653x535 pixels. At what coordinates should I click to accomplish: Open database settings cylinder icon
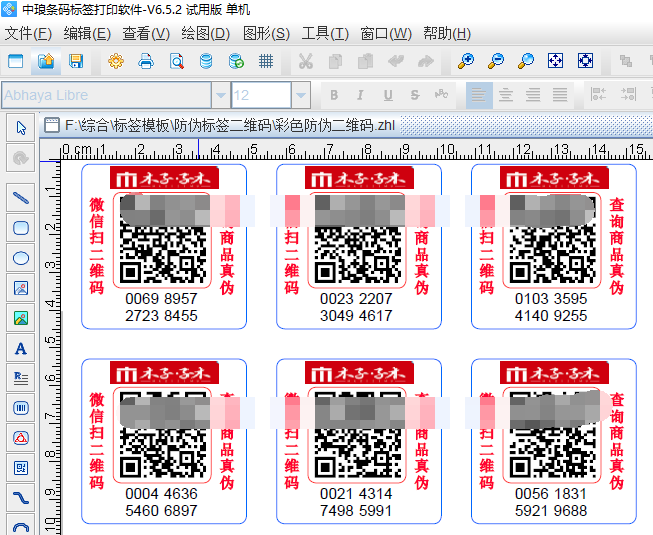pyautogui.click(x=206, y=61)
